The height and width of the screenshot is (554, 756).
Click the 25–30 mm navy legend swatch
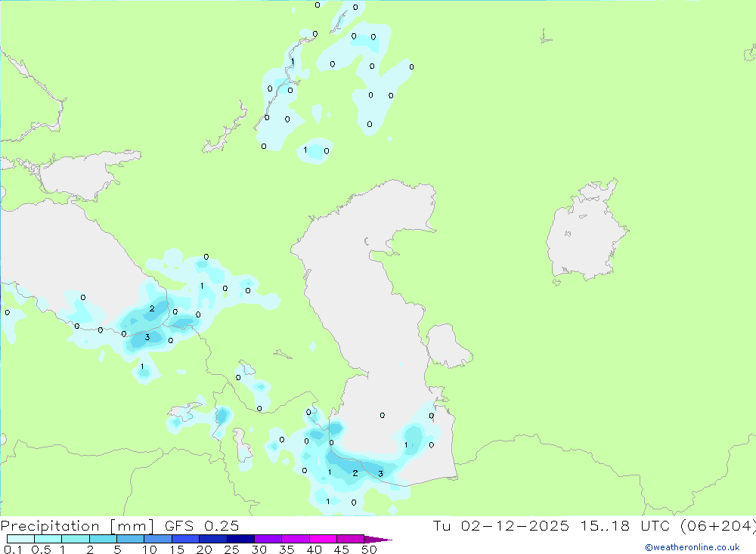[240, 539]
